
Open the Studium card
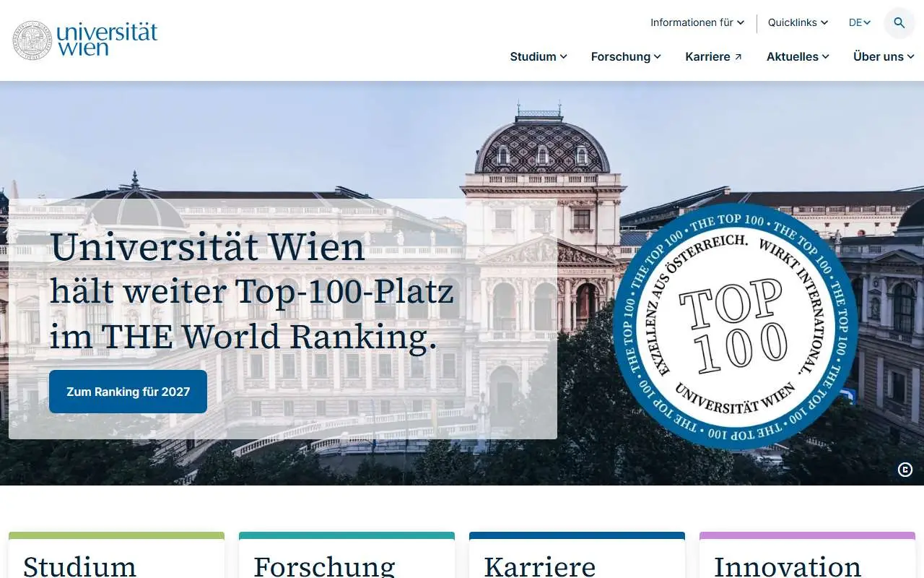[x=116, y=556]
